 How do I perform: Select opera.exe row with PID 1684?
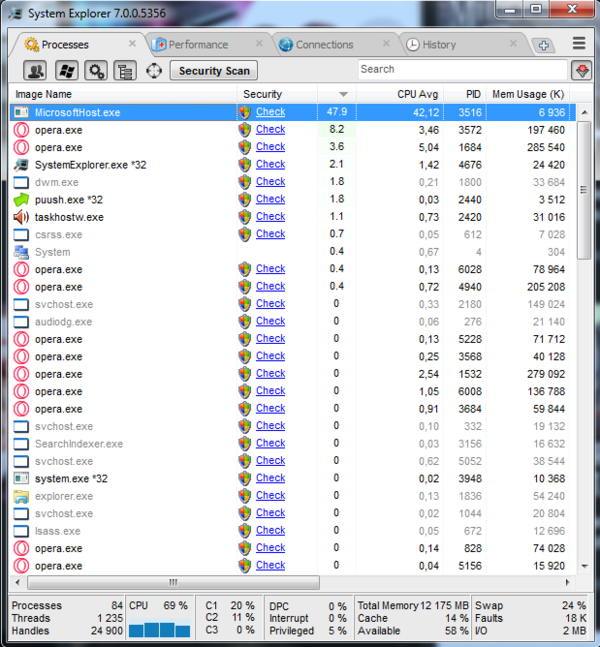tap(293, 147)
